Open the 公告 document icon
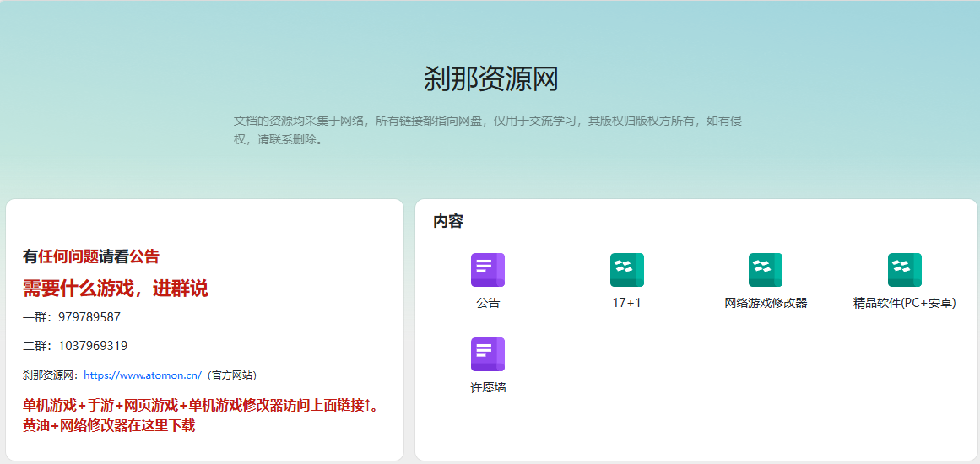Screen dimensions: 980x464 click(x=488, y=270)
